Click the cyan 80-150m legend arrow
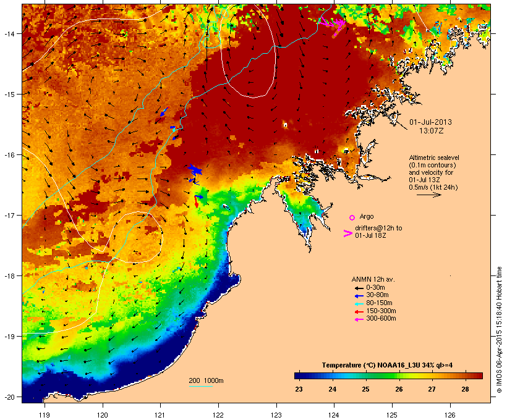This screenshot has width=507, height=420. (x=359, y=304)
